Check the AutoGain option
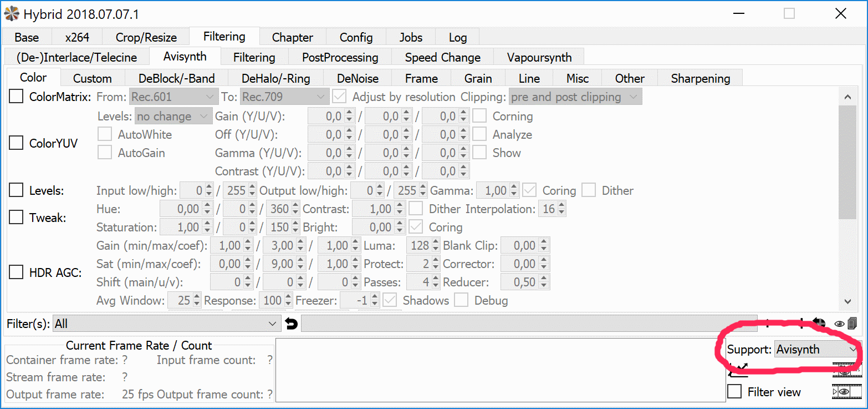The width and height of the screenshot is (868, 409). coord(105,153)
